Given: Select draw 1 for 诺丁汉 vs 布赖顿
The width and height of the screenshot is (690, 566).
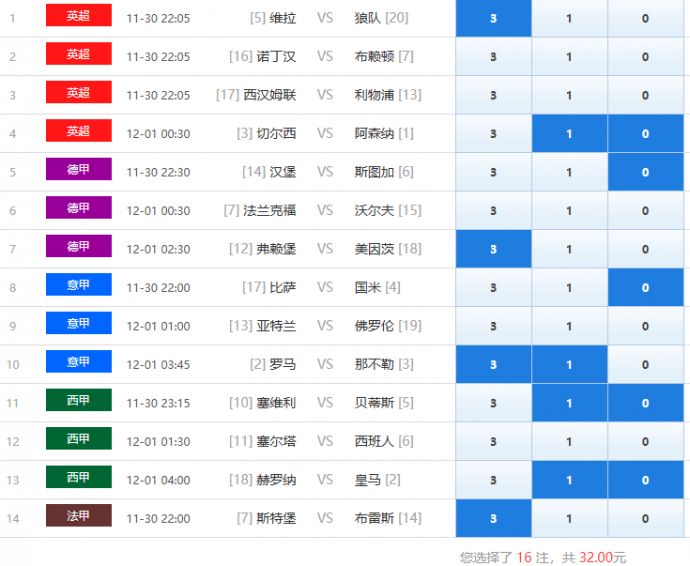Looking at the screenshot, I should click(x=569, y=57).
